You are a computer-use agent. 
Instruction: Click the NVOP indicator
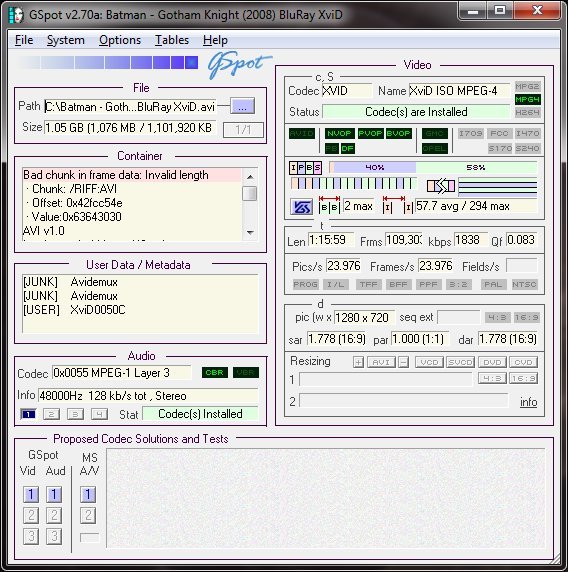click(x=339, y=134)
